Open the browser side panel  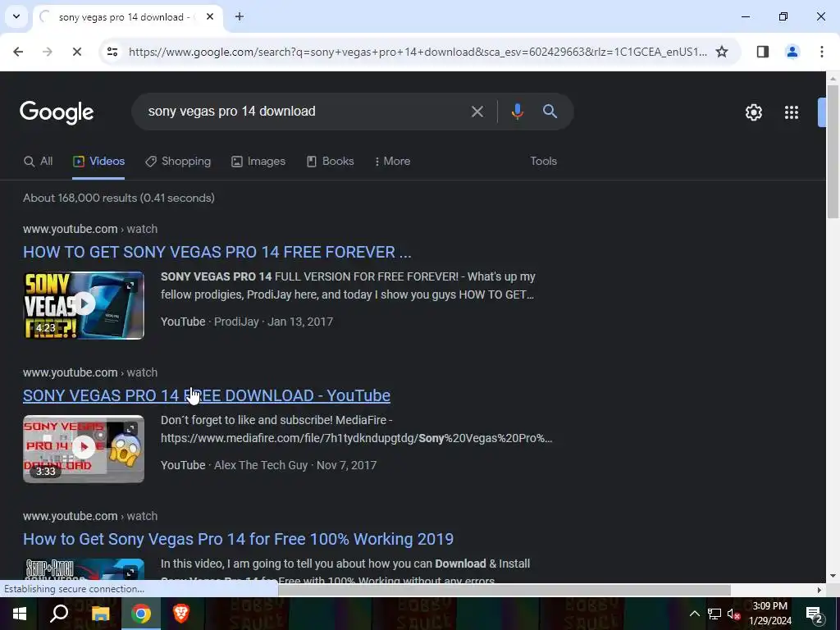pyautogui.click(x=763, y=52)
